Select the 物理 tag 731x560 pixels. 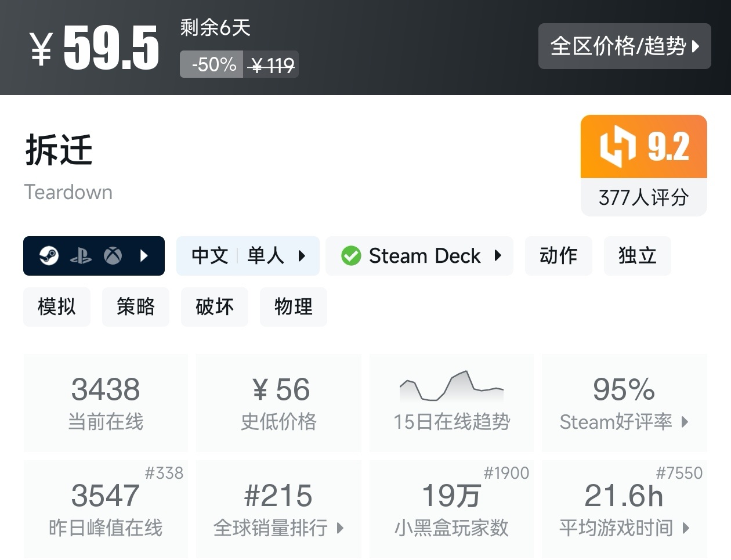(294, 306)
